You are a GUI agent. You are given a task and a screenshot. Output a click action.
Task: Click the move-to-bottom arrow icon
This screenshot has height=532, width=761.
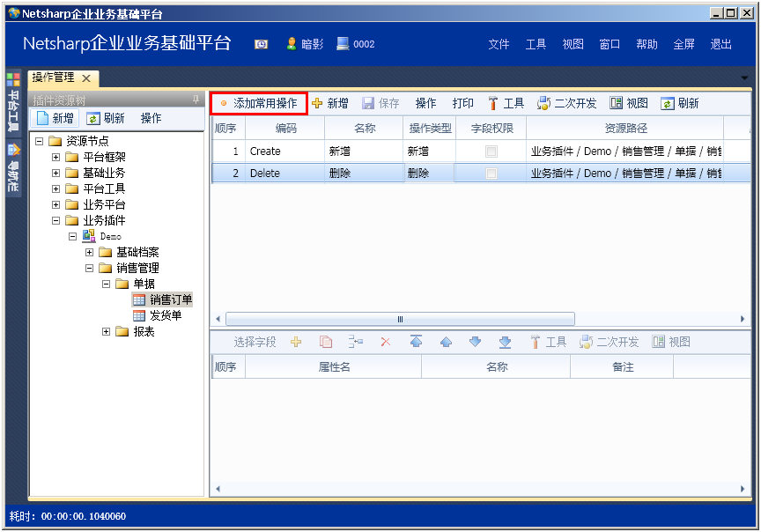(506, 343)
